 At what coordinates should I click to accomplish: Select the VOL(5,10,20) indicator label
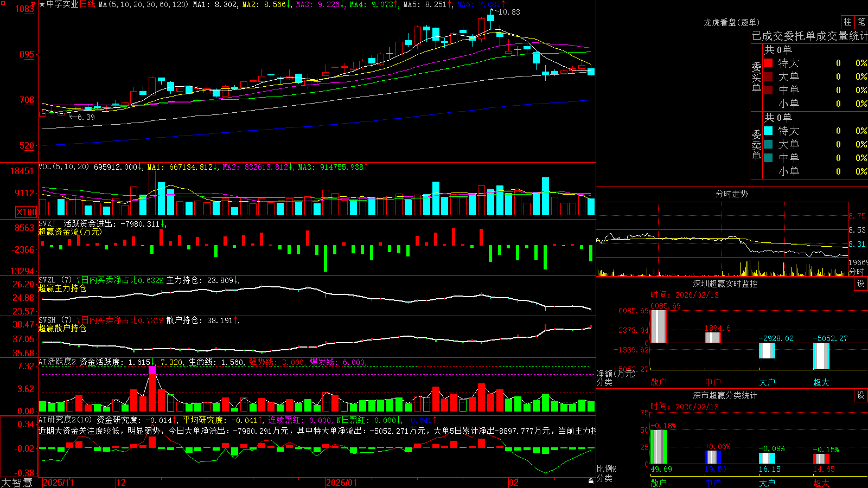pyautogui.click(x=63, y=167)
